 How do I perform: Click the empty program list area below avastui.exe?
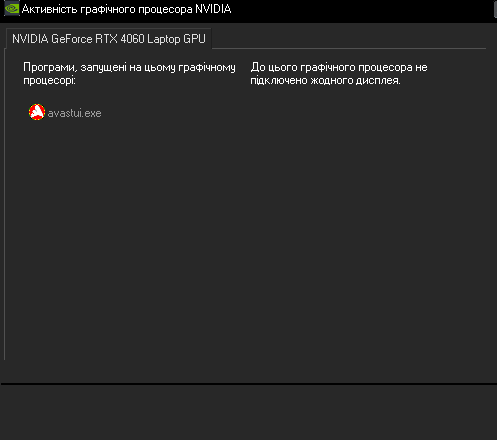coord(127,233)
